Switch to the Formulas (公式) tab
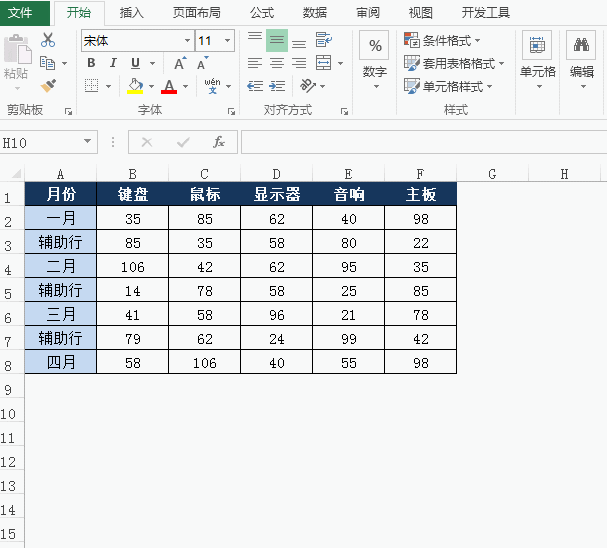Image resolution: width=607 pixels, height=548 pixels. click(x=262, y=13)
